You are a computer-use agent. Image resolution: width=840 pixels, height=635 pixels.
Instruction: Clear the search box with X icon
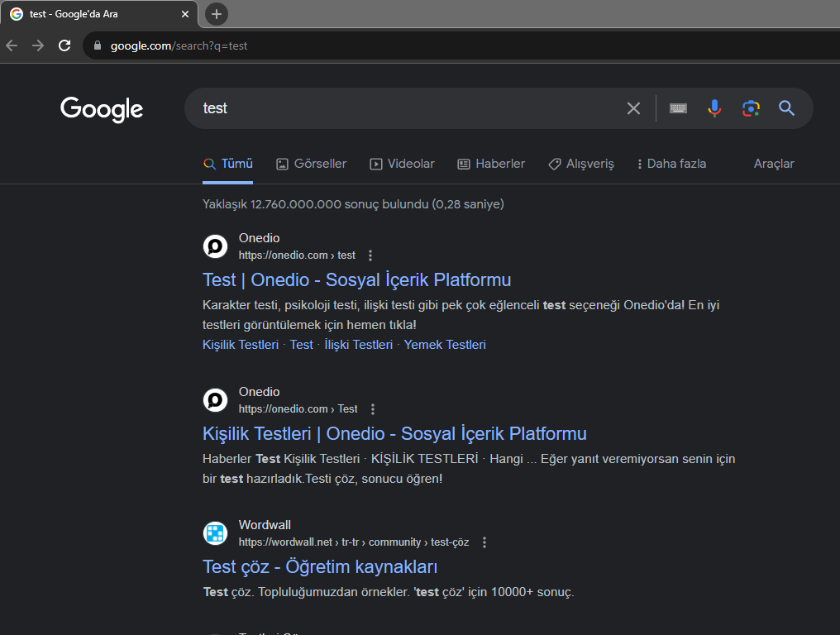634,108
